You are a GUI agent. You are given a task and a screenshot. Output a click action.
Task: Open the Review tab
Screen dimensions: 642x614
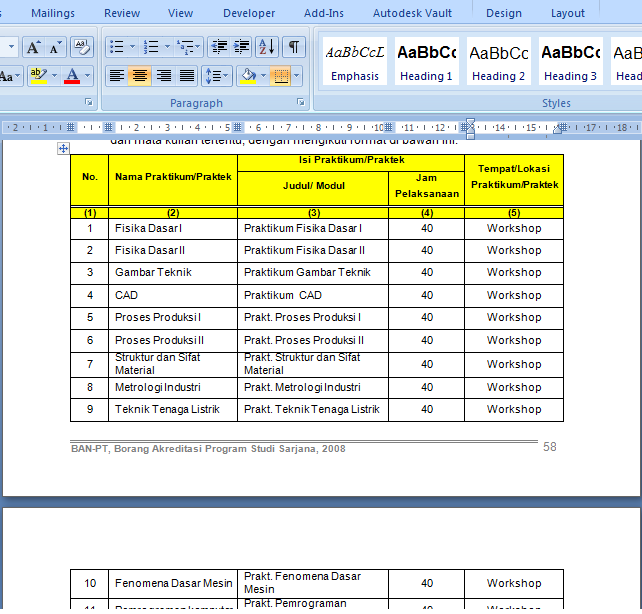pyautogui.click(x=122, y=13)
